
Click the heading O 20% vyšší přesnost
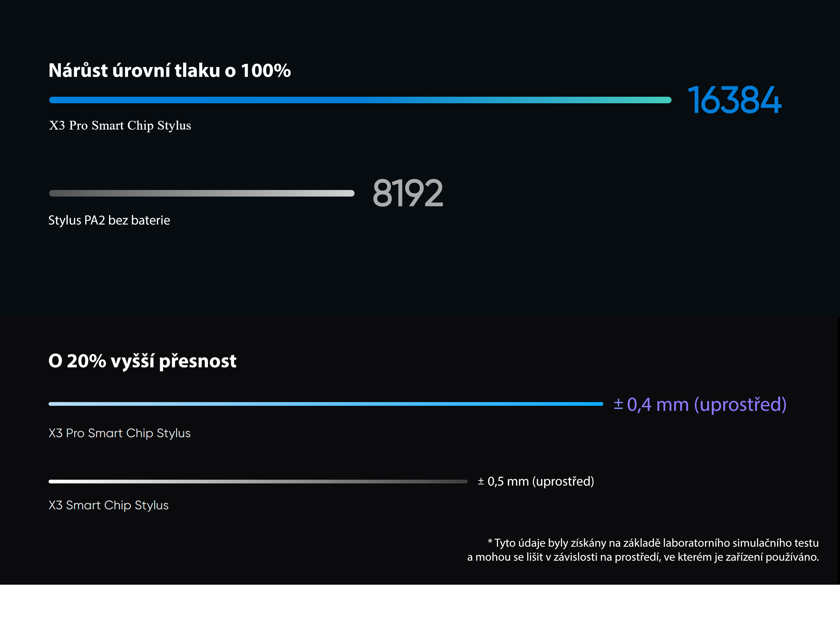coord(143,361)
